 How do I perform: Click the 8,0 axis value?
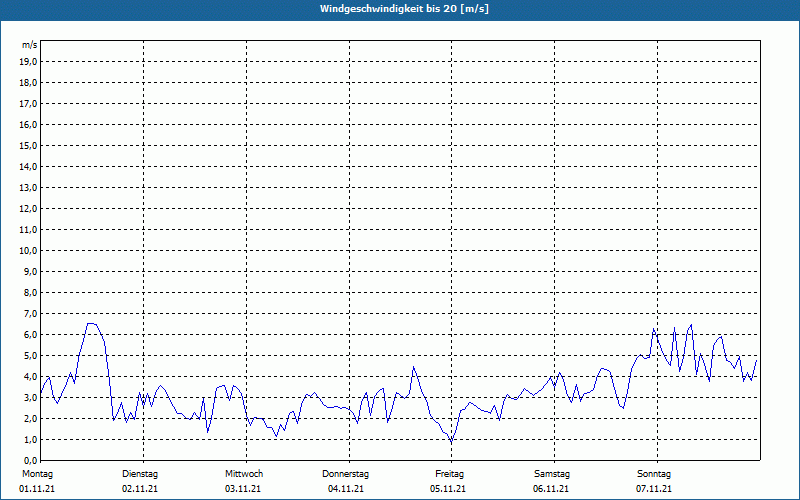pyautogui.click(x=30, y=292)
